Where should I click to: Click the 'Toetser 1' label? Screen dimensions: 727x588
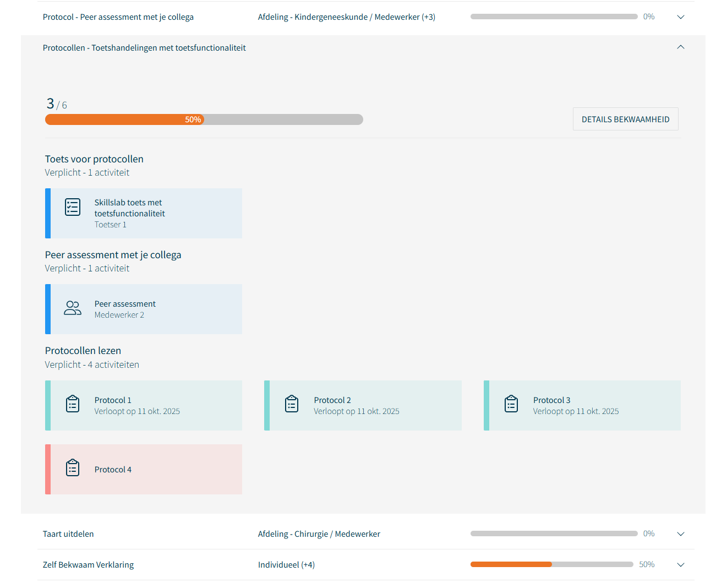111,225
